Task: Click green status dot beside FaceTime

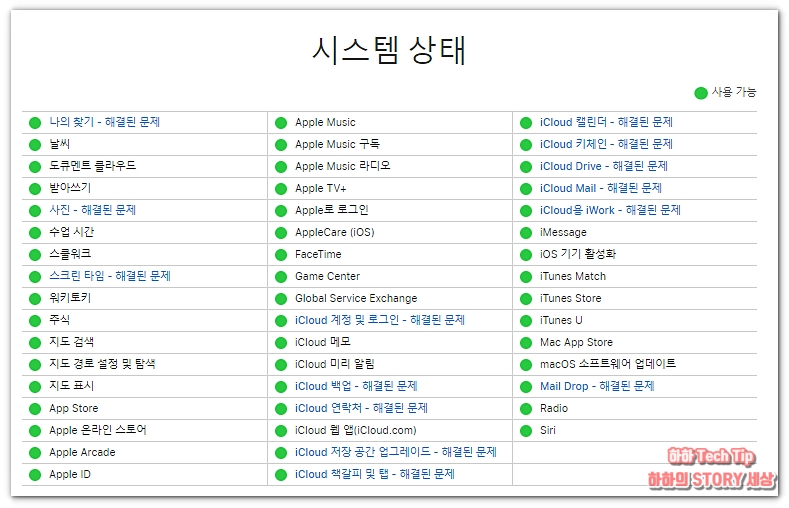Action: [x=281, y=255]
